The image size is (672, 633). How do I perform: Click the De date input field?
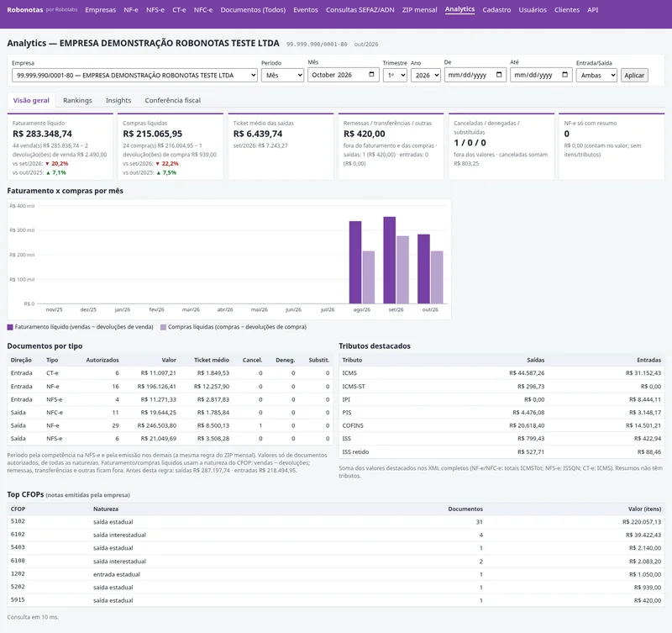pyautogui.click(x=475, y=75)
